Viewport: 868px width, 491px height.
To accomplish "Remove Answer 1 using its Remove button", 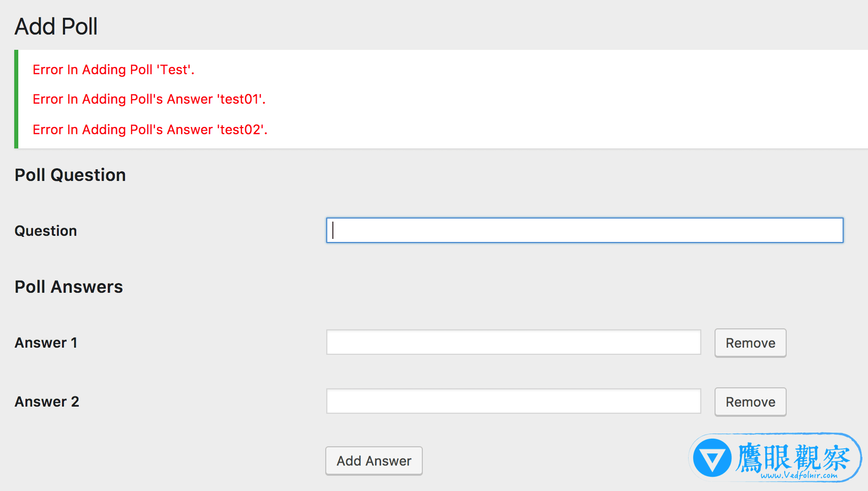I will click(750, 343).
